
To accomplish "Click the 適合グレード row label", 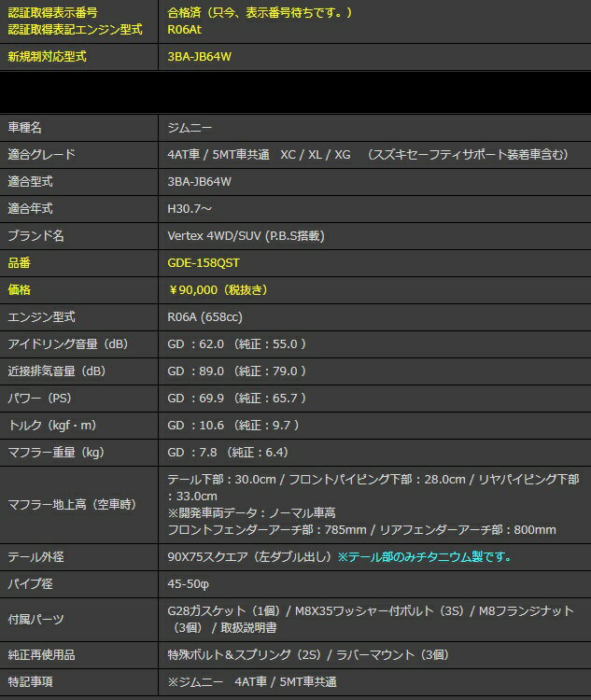I will coord(41,155).
